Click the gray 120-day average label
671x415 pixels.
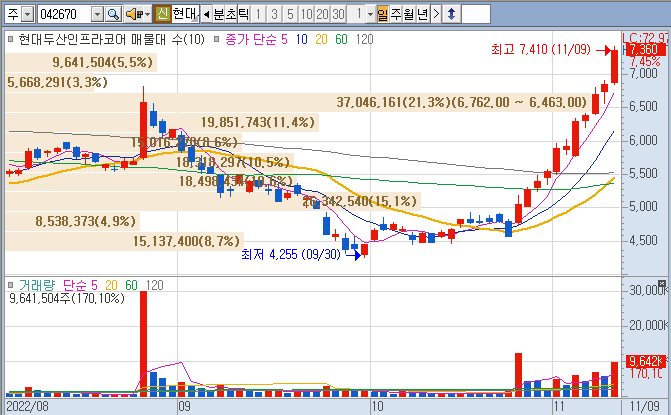pos(364,39)
